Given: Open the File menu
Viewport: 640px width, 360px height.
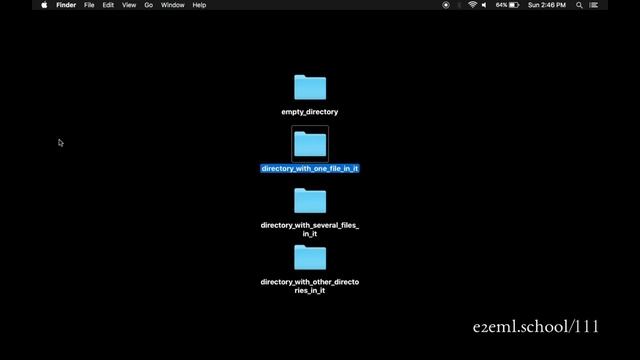Looking at the screenshot, I should tap(89, 5).
